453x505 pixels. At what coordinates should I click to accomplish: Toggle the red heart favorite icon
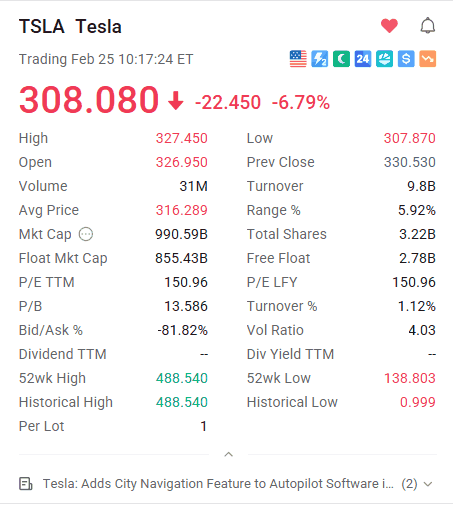click(389, 26)
